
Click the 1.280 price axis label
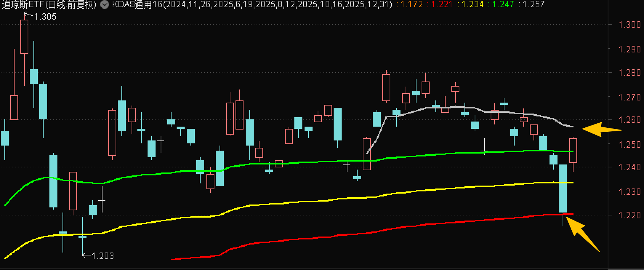629,72
